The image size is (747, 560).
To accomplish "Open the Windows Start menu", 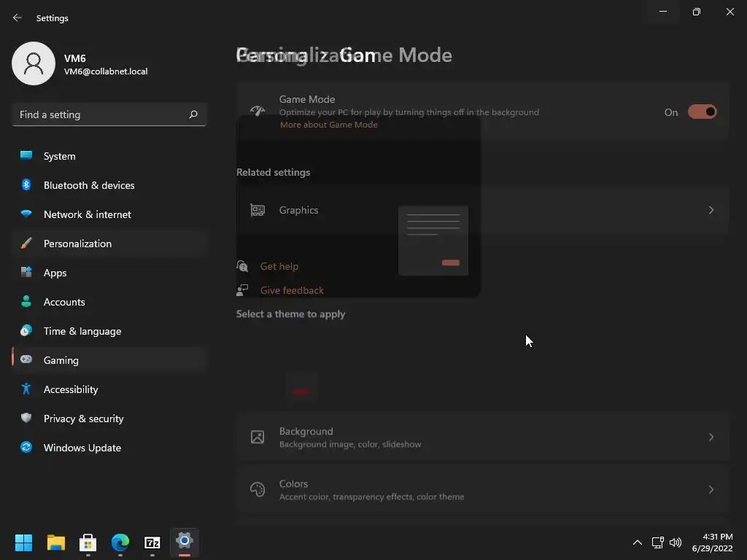I will 23,542.
